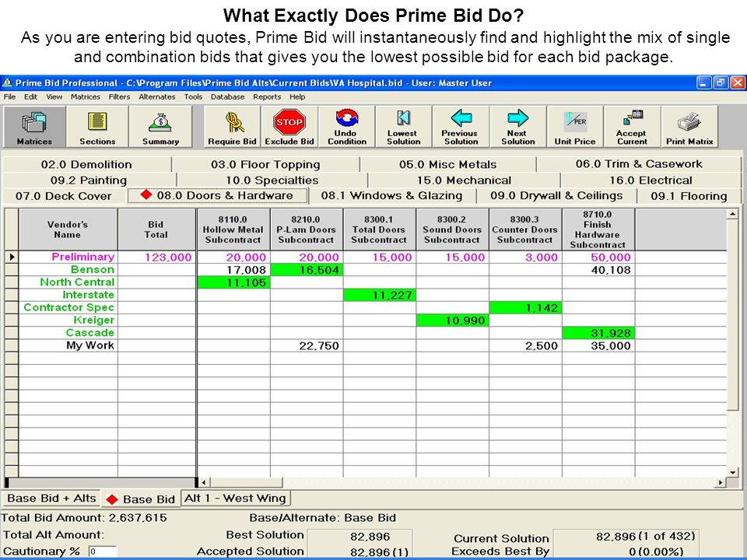
Task: Switch to the 09.0 Drywall & Ceilings tab
Action: 556,196
